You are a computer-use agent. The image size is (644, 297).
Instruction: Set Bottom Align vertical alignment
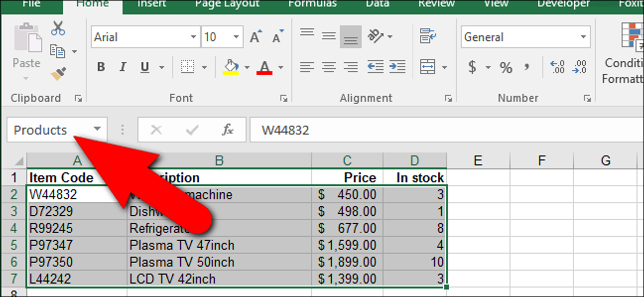[350, 38]
